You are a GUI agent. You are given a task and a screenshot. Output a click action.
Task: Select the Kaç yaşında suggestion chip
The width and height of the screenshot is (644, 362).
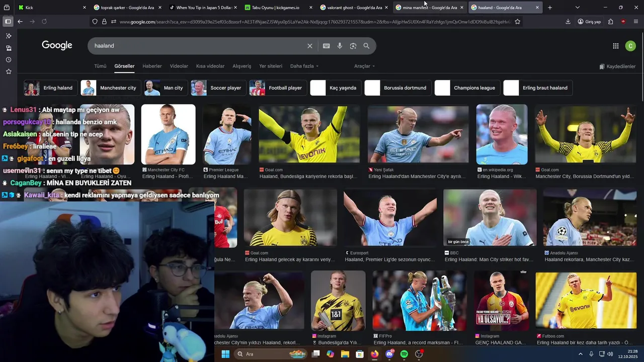[336, 88]
